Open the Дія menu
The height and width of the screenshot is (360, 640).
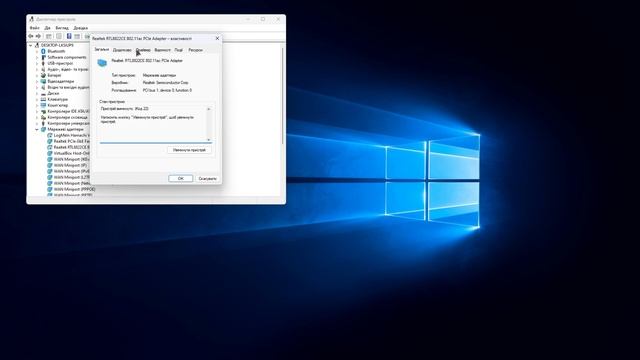(x=47, y=28)
